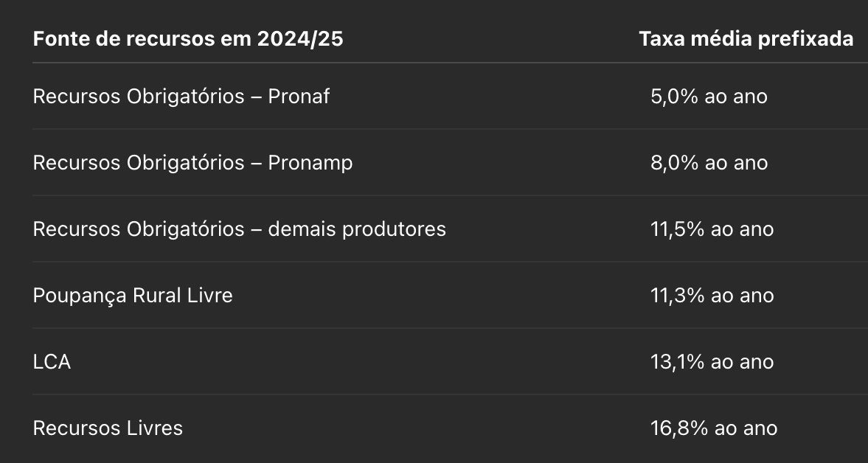Viewport: 868px width, 463px height.
Task: Select the 'LCA' row label
Action: point(52,362)
